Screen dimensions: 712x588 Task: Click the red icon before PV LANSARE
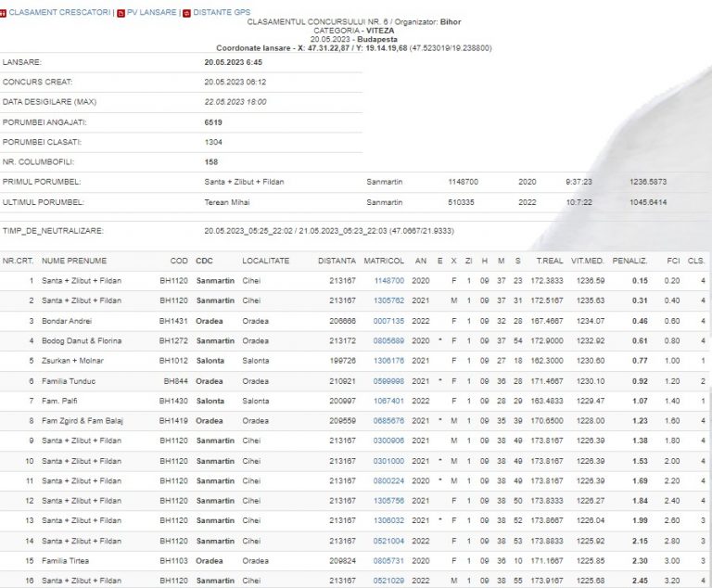tap(121, 13)
